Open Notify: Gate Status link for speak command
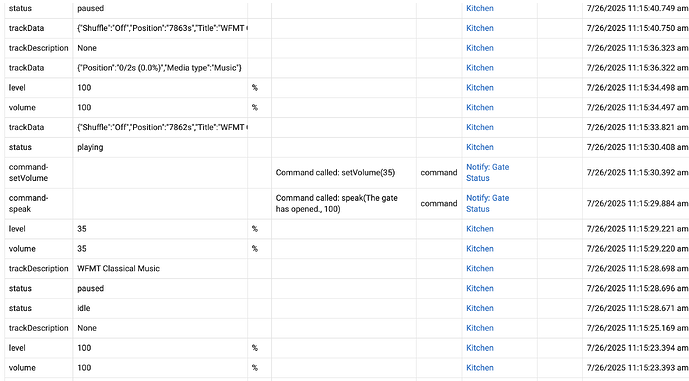The height and width of the screenshot is (381, 689). click(487, 203)
